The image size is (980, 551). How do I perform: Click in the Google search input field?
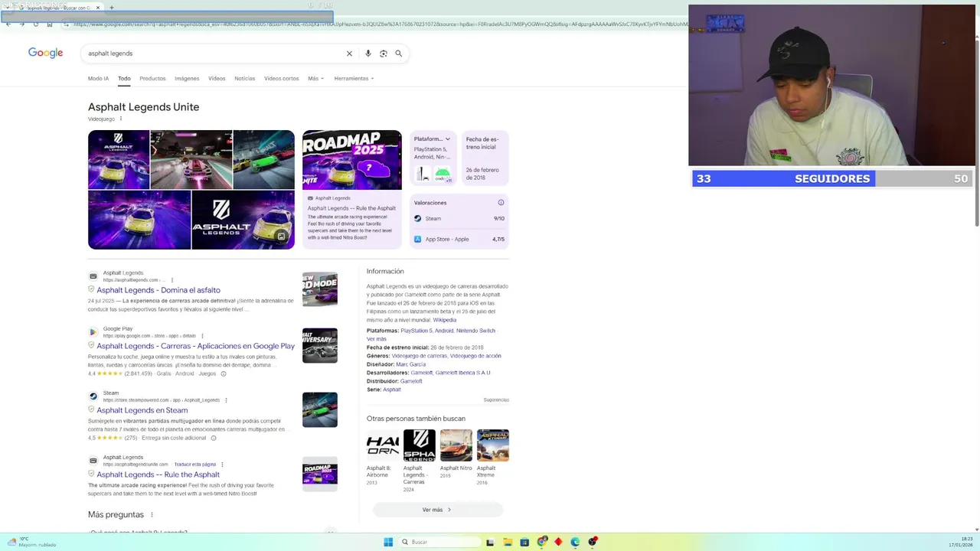pos(214,54)
